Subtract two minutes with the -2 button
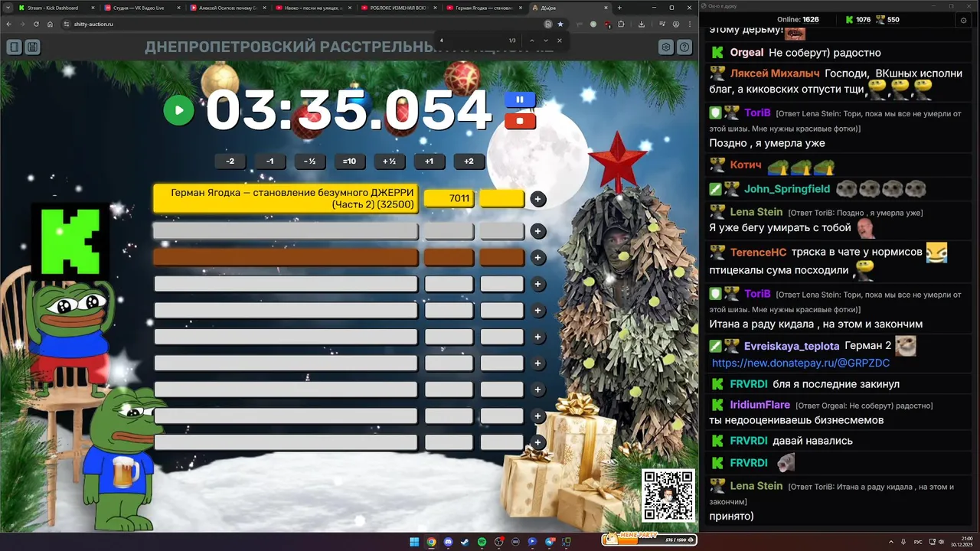This screenshot has height=551, width=980. 230,161
